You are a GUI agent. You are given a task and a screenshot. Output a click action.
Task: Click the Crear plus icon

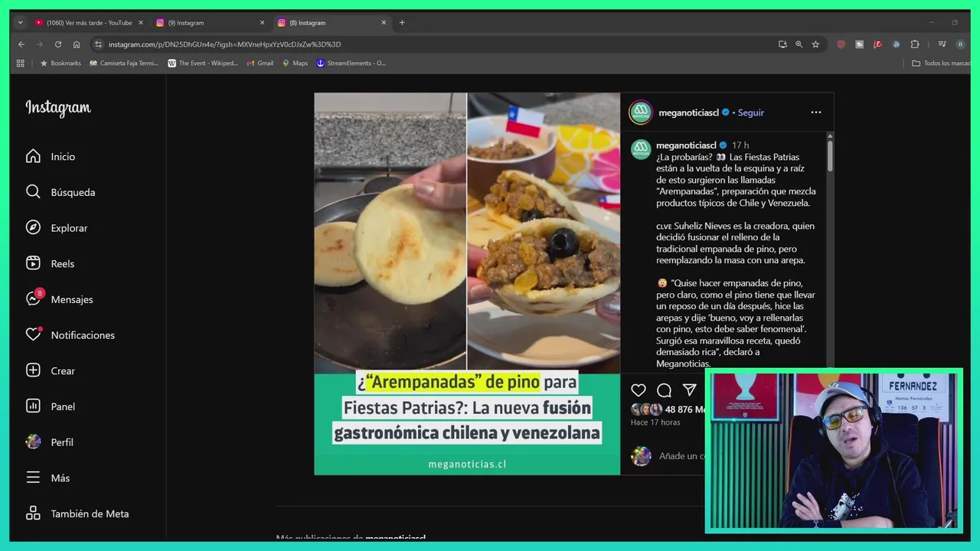coord(33,370)
